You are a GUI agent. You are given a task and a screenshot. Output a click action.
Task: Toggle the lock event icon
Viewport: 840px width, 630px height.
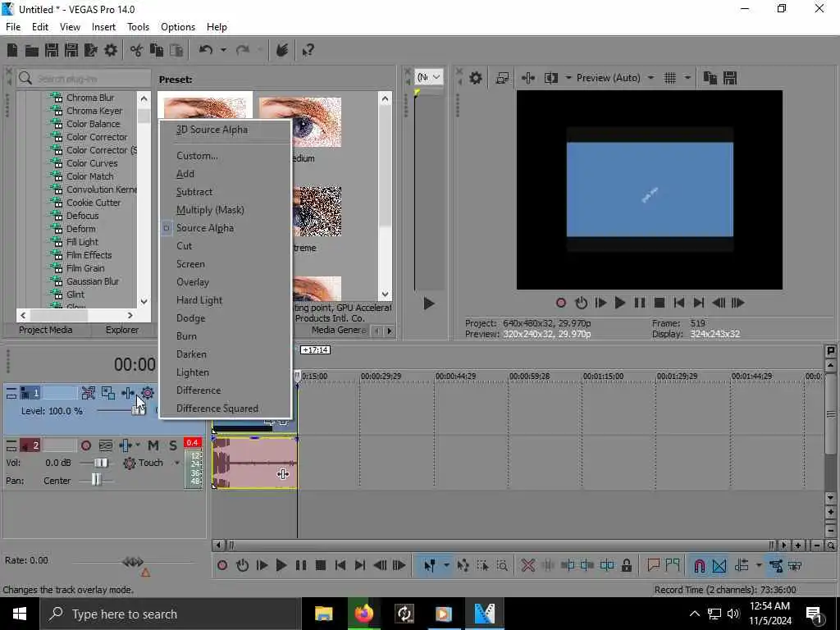[626, 565]
